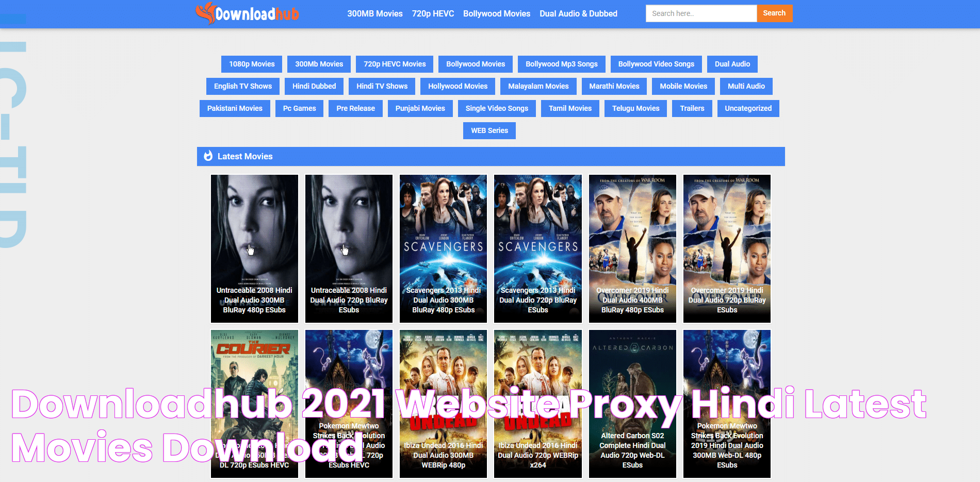Open WEB Series category
Screen dimensions: 980x482
[x=489, y=130]
